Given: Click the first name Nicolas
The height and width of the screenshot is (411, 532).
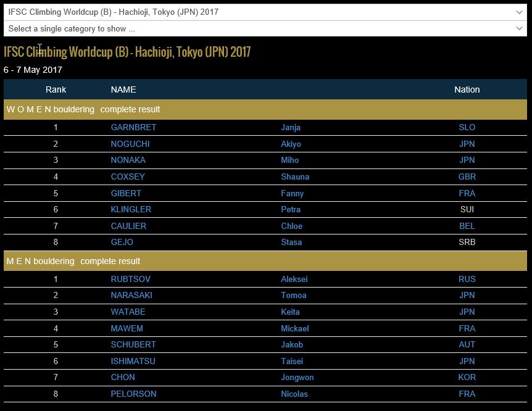Looking at the screenshot, I should 294,394.
